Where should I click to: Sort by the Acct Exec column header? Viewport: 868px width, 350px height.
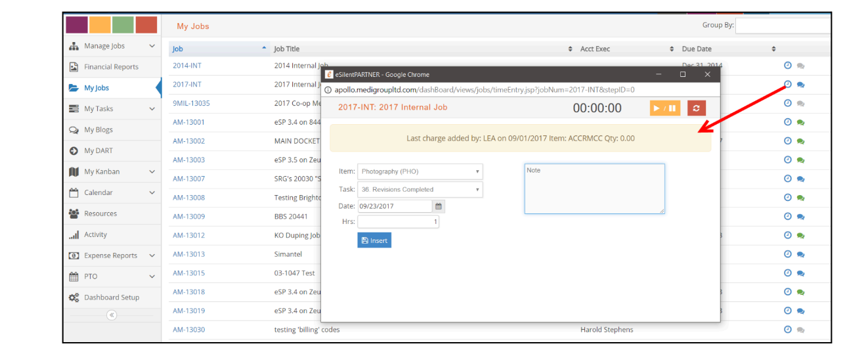[627, 49]
